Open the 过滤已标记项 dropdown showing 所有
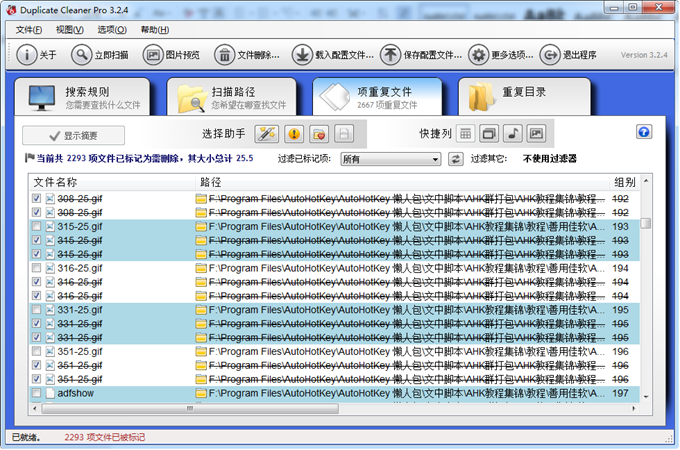Screen dimensions: 680x450 391,159
